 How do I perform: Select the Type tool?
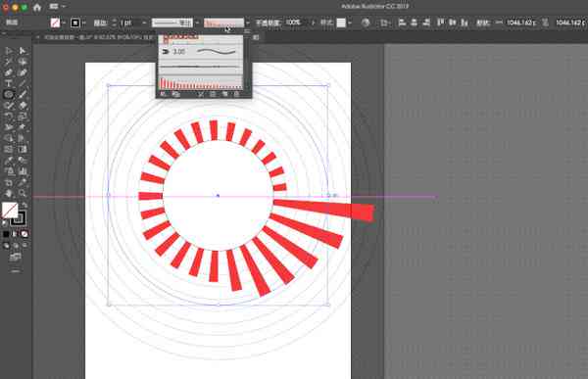(9, 83)
